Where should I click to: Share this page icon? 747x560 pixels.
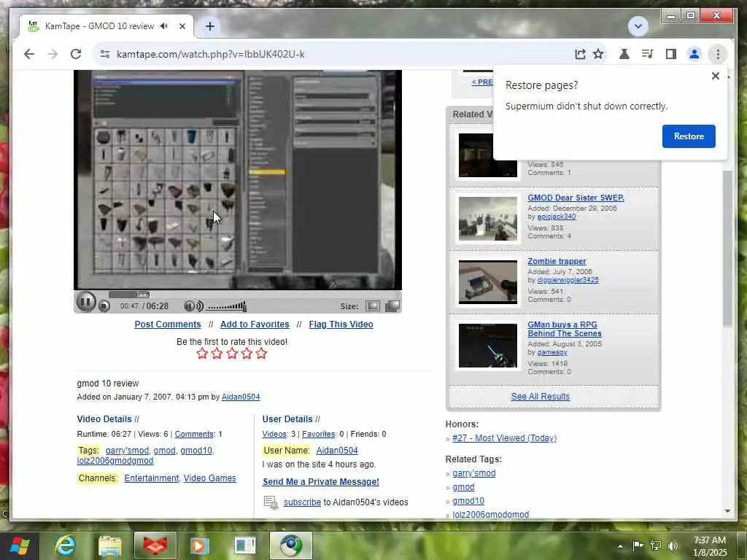[x=580, y=54]
